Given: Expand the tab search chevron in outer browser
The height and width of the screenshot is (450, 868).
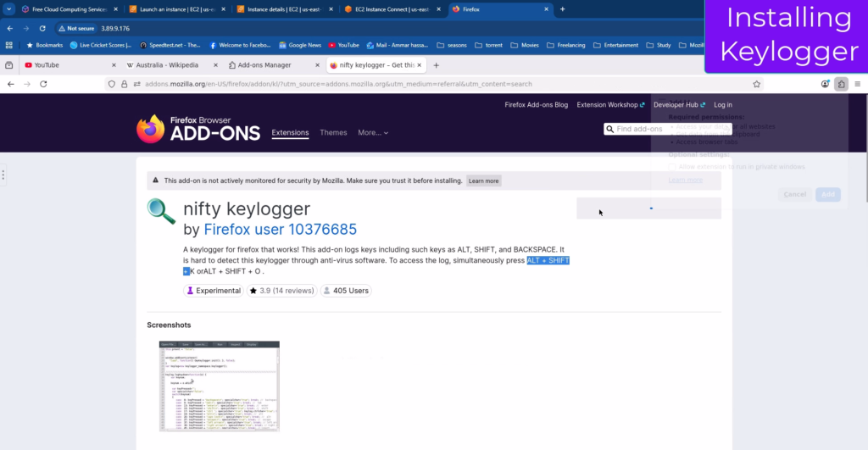Looking at the screenshot, I should pyautogui.click(x=8, y=9).
